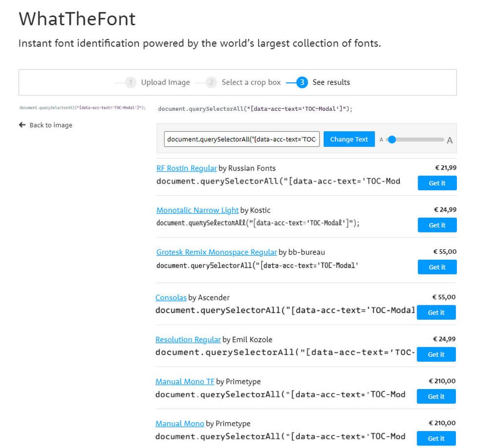This screenshot has height=448, width=495.
Task: Click the font size slider handle
Action: (392, 139)
